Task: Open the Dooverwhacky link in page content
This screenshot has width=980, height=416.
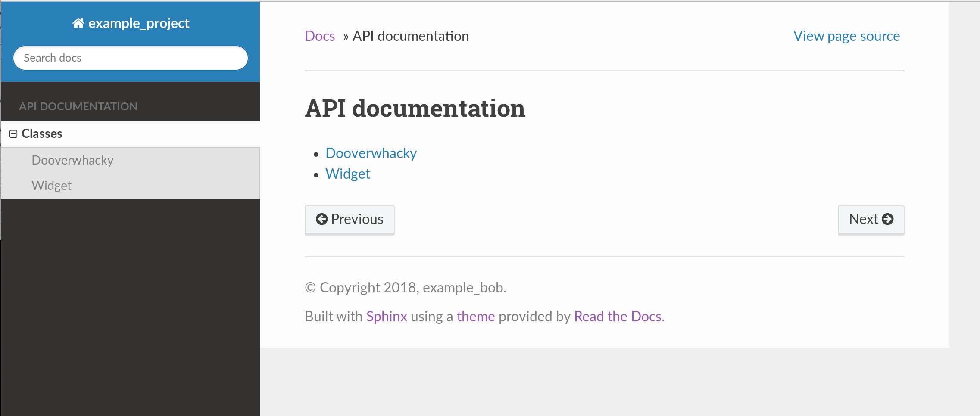Action: coord(371,153)
